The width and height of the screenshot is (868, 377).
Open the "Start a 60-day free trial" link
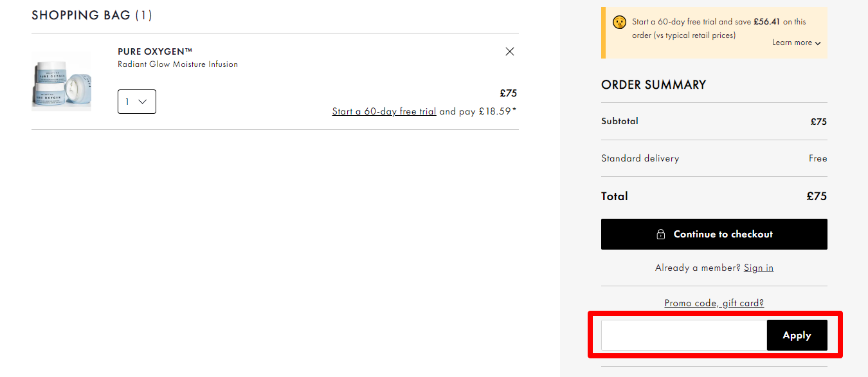pyautogui.click(x=383, y=111)
